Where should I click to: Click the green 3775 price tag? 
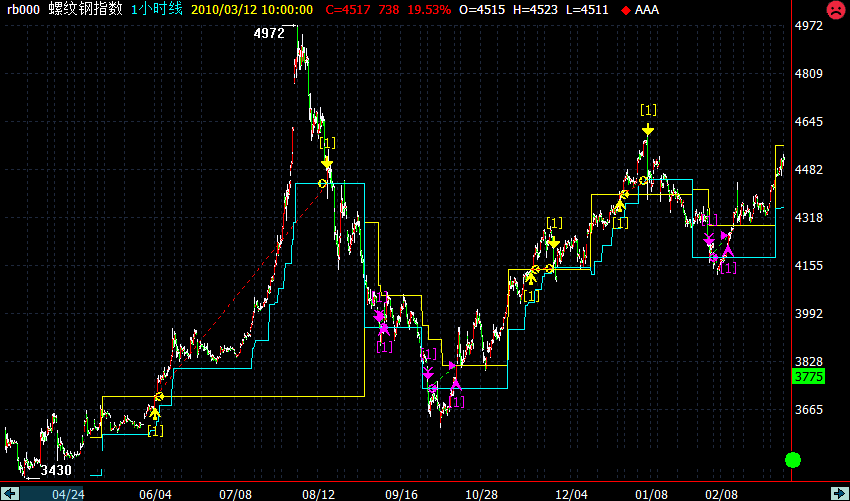[x=806, y=377]
